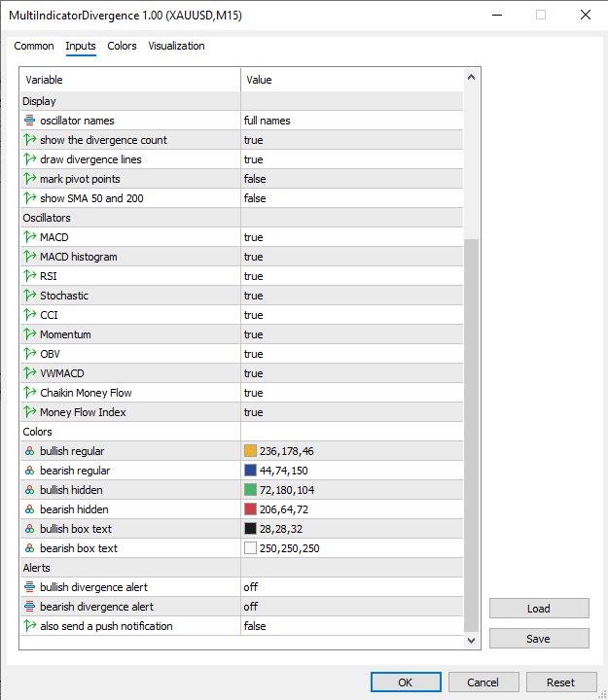608x700 pixels.
Task: Click the Variable column header
Action: [130, 80]
